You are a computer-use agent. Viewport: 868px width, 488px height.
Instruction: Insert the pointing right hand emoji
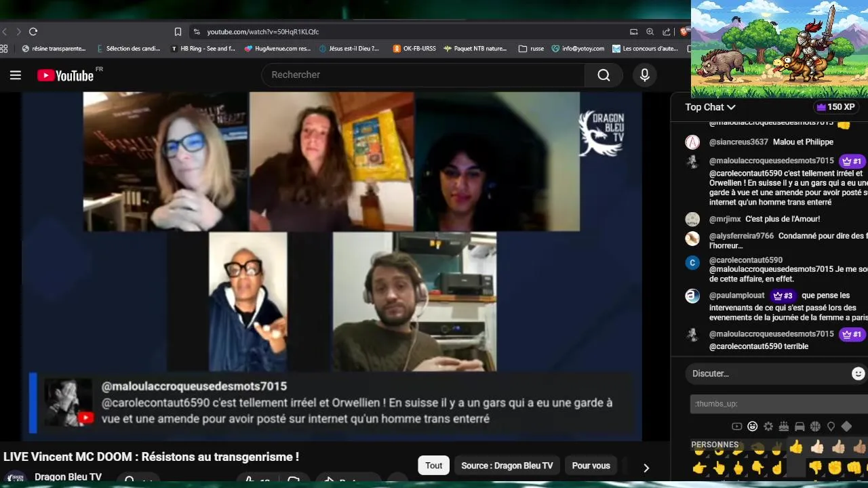[699, 468]
